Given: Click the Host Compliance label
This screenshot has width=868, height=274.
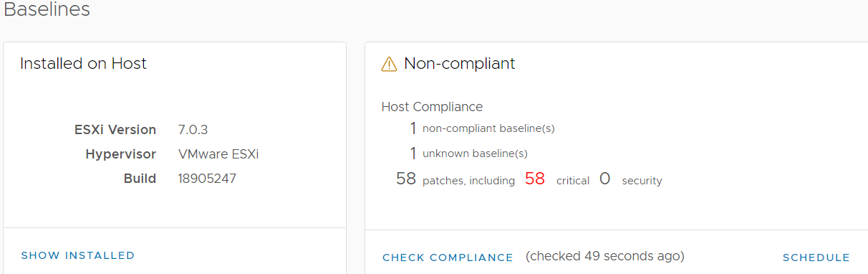Looking at the screenshot, I should tap(432, 107).
